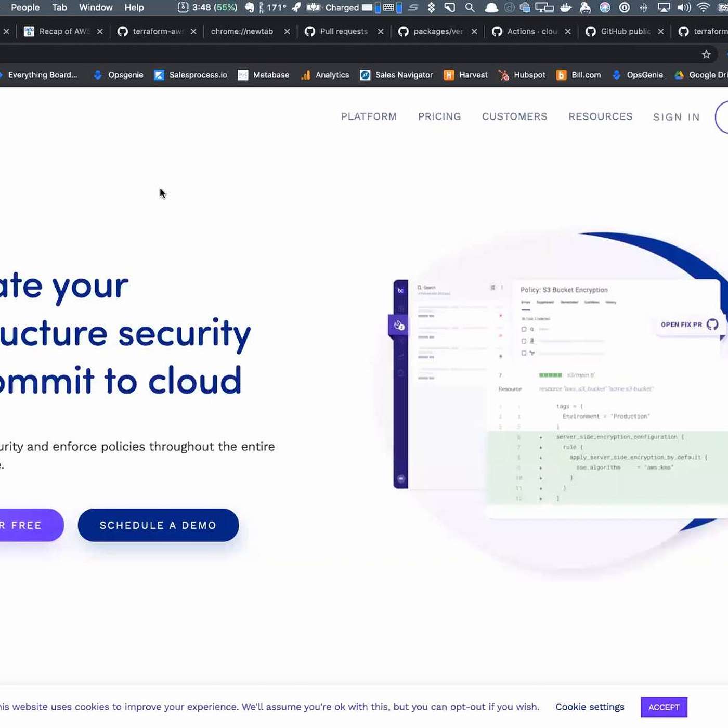Open the CUSTOMERS navigation menu

pos(514,116)
